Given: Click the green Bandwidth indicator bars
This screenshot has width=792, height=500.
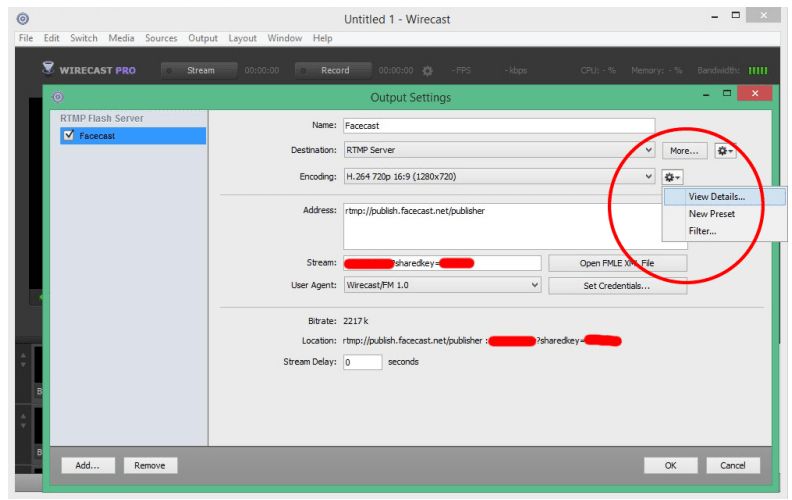Looking at the screenshot, I should 758,70.
